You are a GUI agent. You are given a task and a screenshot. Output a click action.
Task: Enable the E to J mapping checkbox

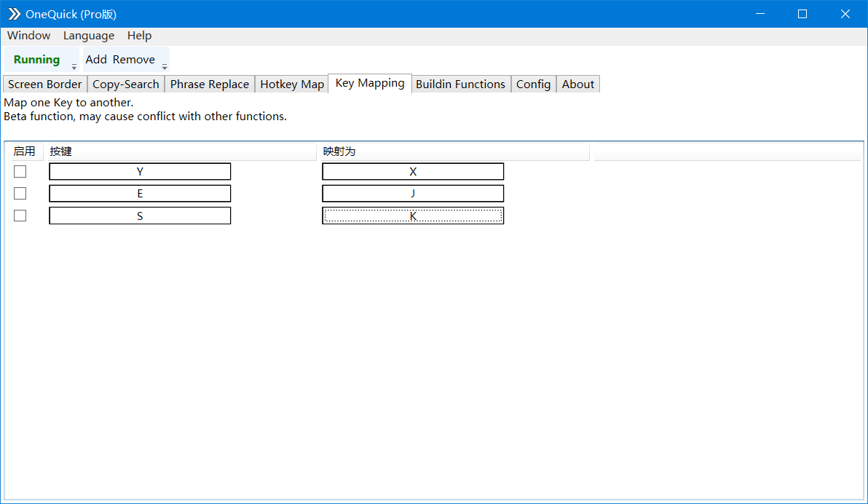coord(20,193)
